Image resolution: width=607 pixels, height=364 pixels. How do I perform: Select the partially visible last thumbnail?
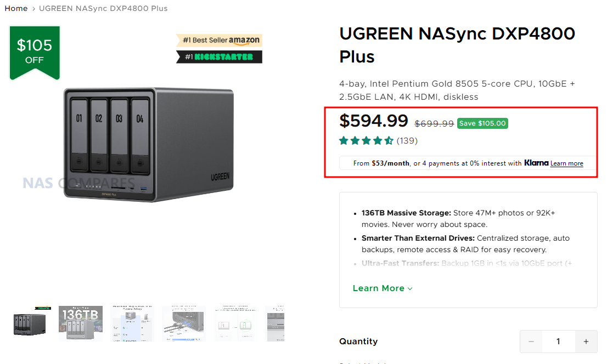click(276, 324)
